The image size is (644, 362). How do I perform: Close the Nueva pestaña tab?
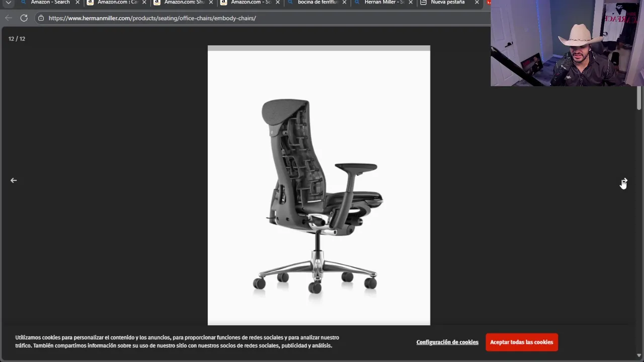pyautogui.click(x=477, y=3)
